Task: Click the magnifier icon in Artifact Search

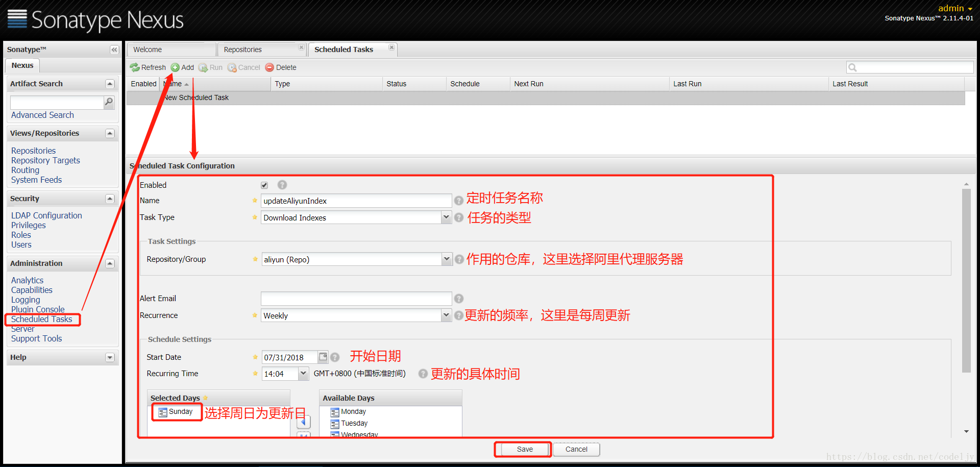Action: pos(109,102)
